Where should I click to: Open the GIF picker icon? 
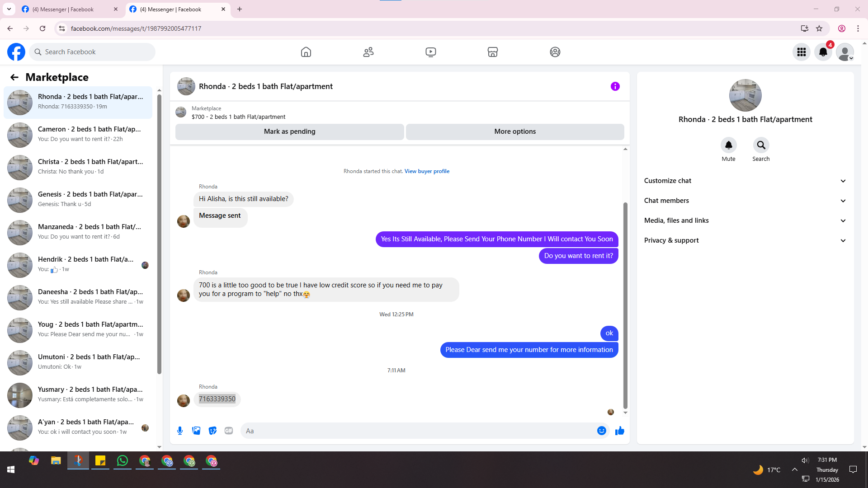pos(229,431)
